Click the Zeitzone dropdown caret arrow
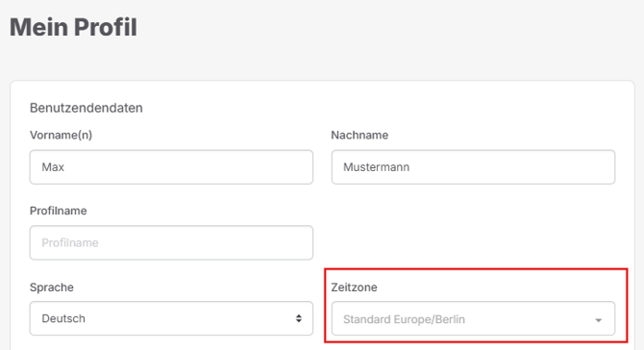The height and width of the screenshot is (350, 644). (x=599, y=320)
